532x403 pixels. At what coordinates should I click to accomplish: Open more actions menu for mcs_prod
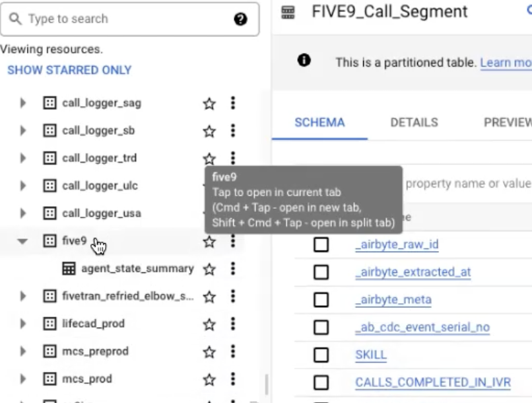(233, 379)
